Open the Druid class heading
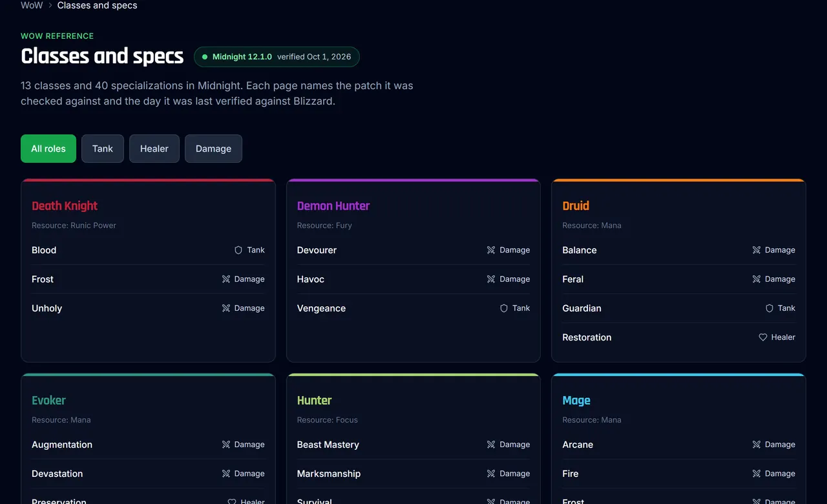This screenshot has height=504, width=827. [576, 206]
